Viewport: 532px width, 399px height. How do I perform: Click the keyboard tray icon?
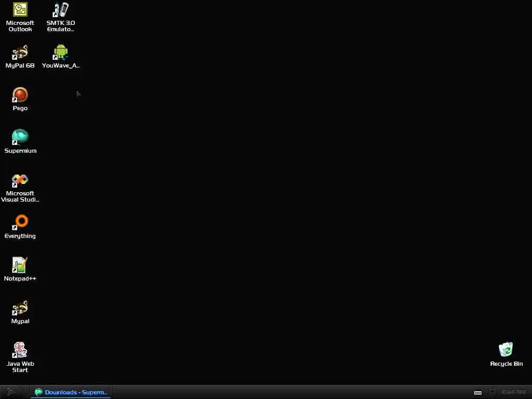[x=478, y=393]
